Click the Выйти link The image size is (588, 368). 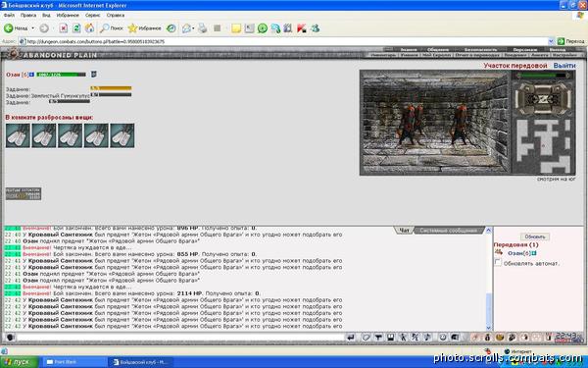[x=564, y=66]
